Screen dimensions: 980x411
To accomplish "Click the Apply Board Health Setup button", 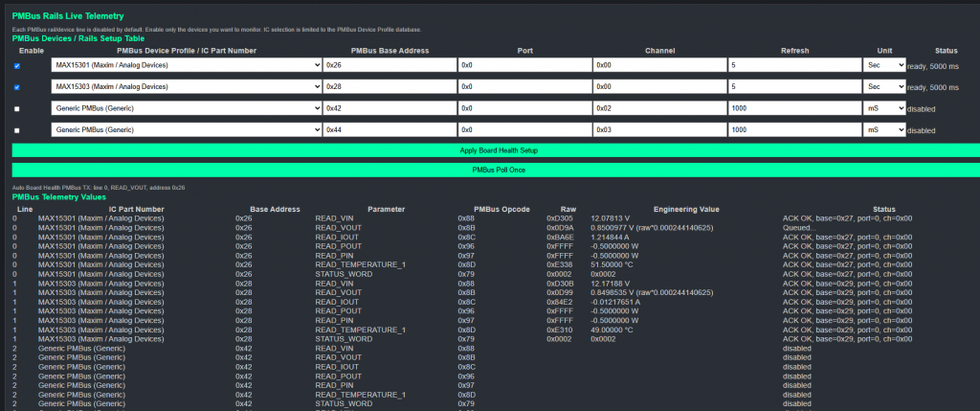I will tap(497, 150).
